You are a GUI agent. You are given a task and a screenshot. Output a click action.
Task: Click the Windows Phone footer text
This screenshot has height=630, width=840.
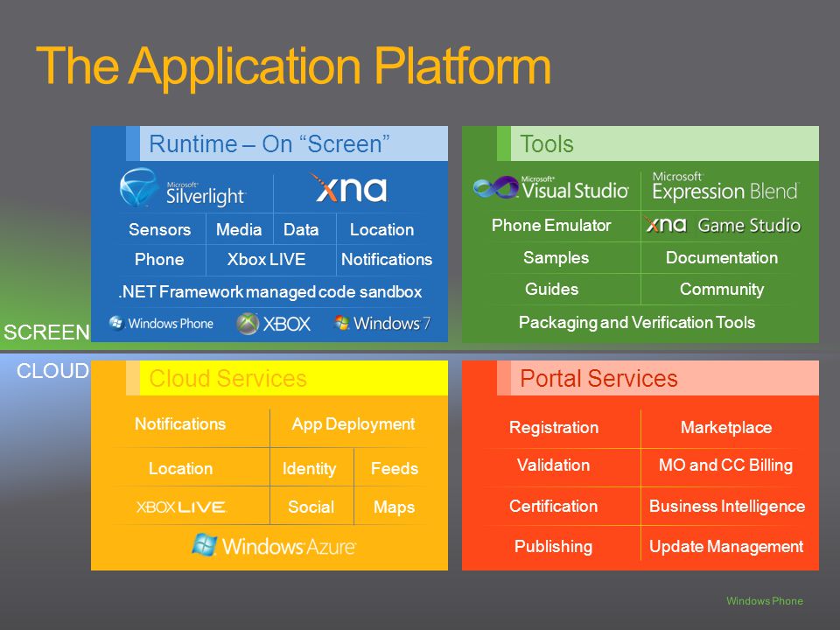[x=765, y=601]
